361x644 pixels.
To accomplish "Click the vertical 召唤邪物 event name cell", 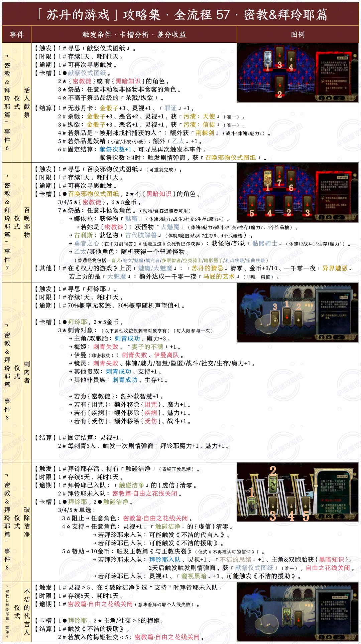I will click(x=27, y=222).
